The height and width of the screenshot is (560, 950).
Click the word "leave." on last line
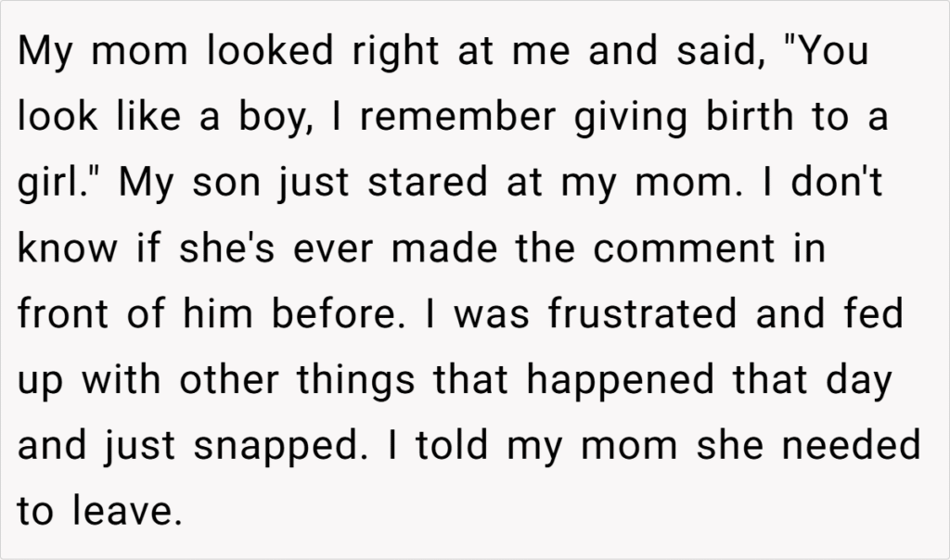(128, 511)
